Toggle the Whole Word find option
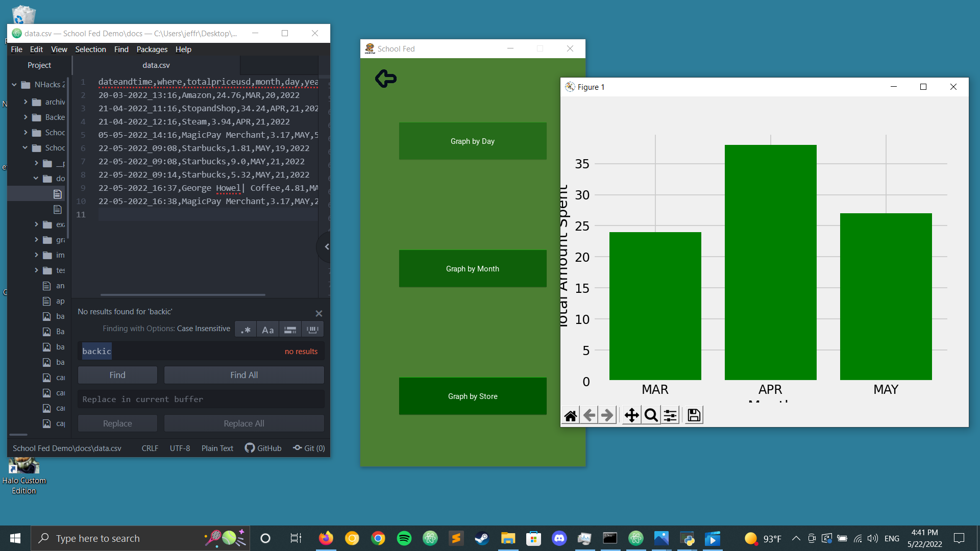 click(x=312, y=330)
